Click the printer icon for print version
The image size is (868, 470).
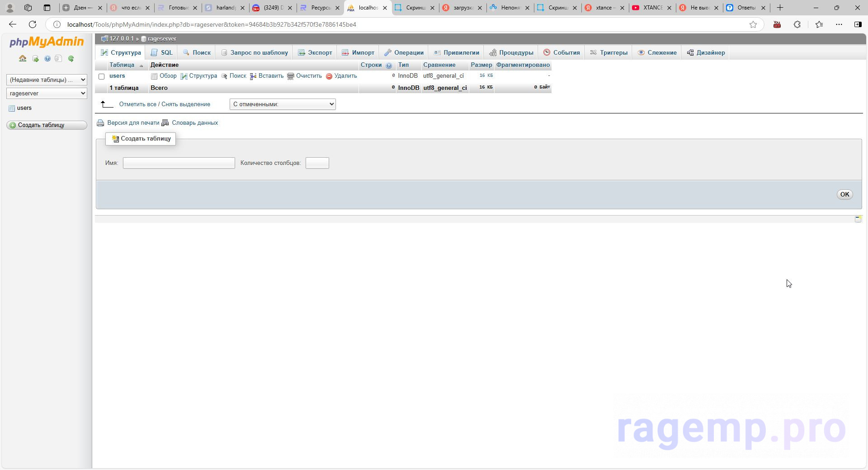[100, 123]
